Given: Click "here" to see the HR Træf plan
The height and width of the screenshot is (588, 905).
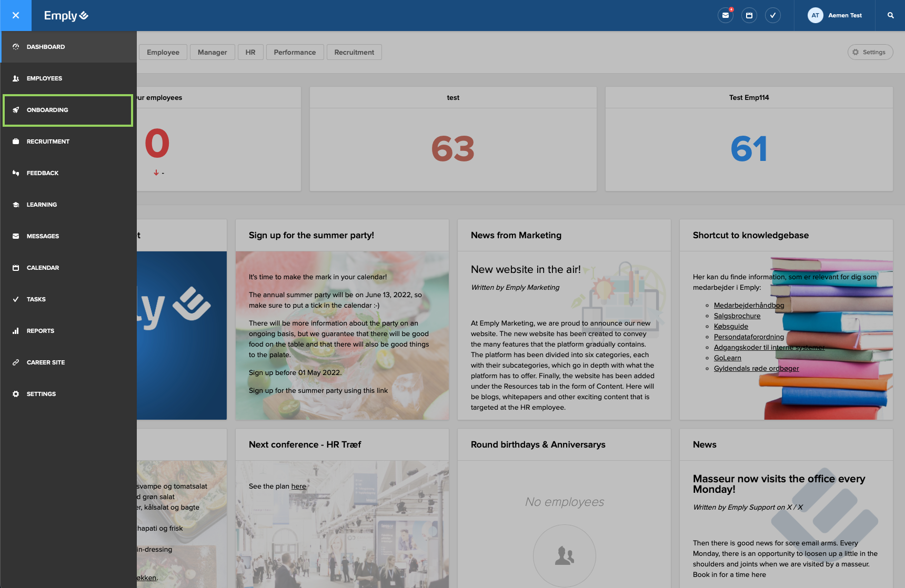Looking at the screenshot, I should pyautogui.click(x=298, y=486).
